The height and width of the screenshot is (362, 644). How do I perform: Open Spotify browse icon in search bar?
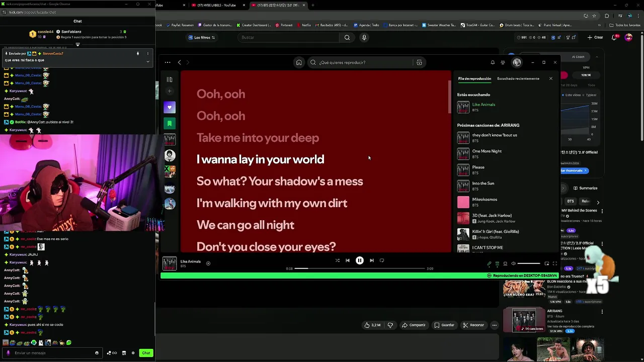419,62
